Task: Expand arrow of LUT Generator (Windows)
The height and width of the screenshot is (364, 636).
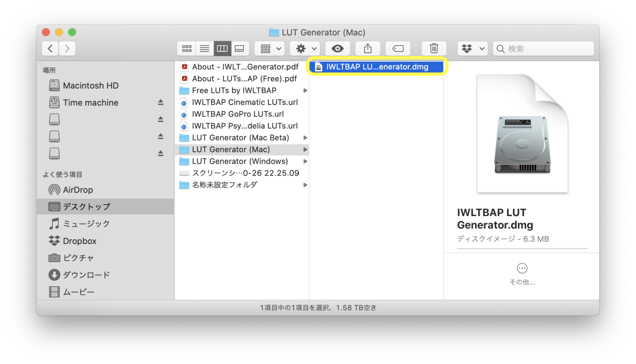Action: [305, 161]
